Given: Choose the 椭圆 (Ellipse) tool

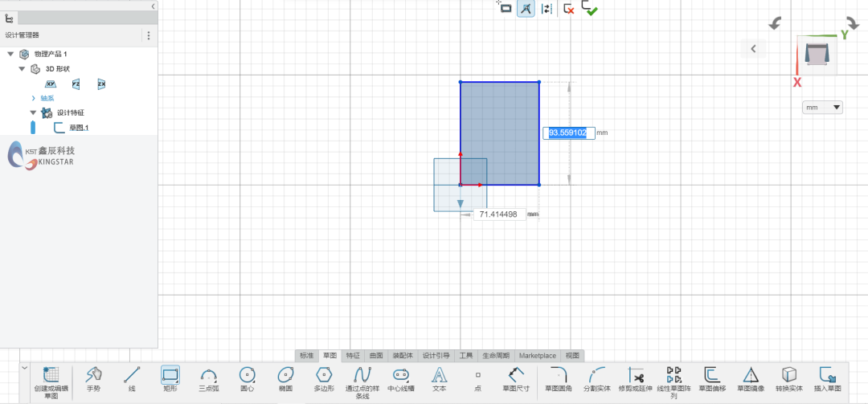Looking at the screenshot, I should (x=285, y=378).
